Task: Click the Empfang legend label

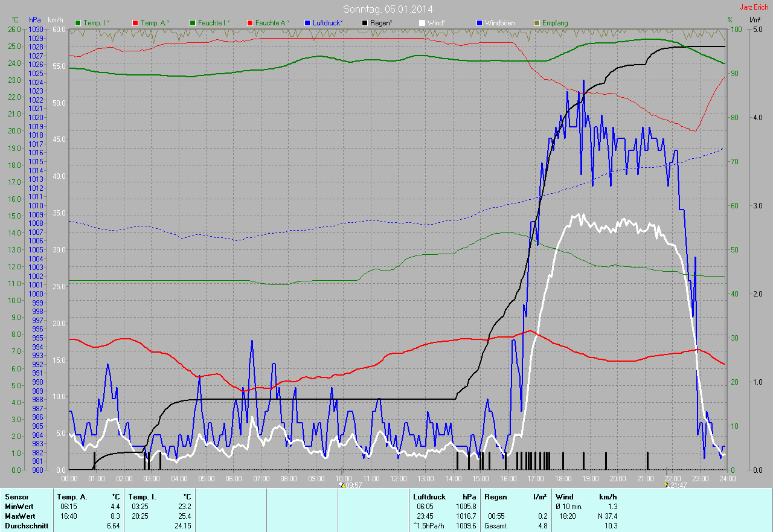Action: [555, 23]
